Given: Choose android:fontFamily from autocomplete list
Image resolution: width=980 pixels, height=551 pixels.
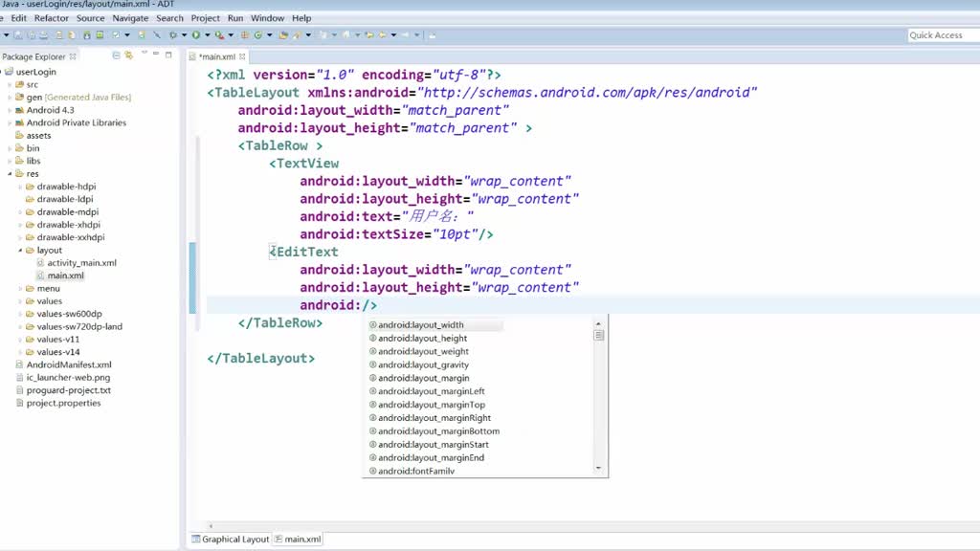Looking at the screenshot, I should click(x=416, y=471).
